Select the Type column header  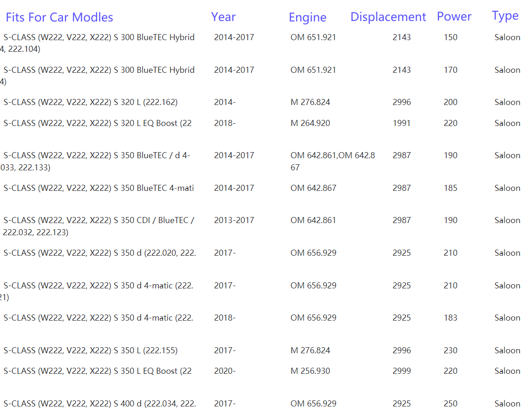[x=505, y=16]
